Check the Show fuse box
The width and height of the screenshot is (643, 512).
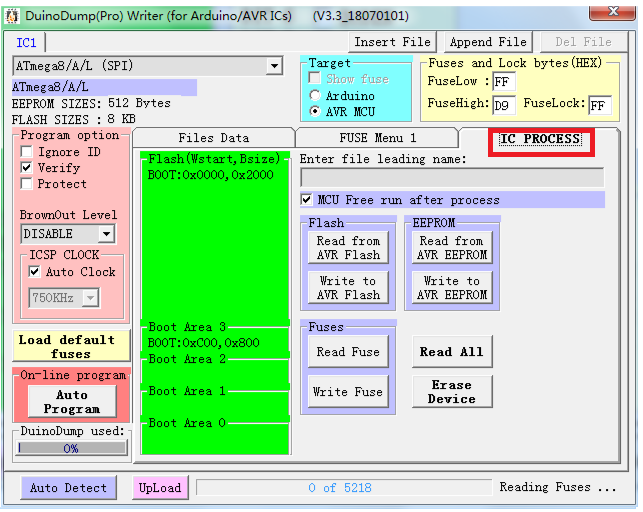point(315,78)
